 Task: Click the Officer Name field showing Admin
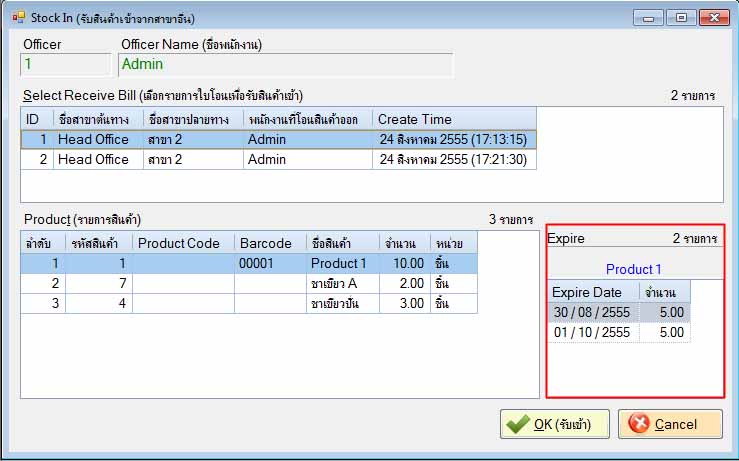[x=286, y=65]
